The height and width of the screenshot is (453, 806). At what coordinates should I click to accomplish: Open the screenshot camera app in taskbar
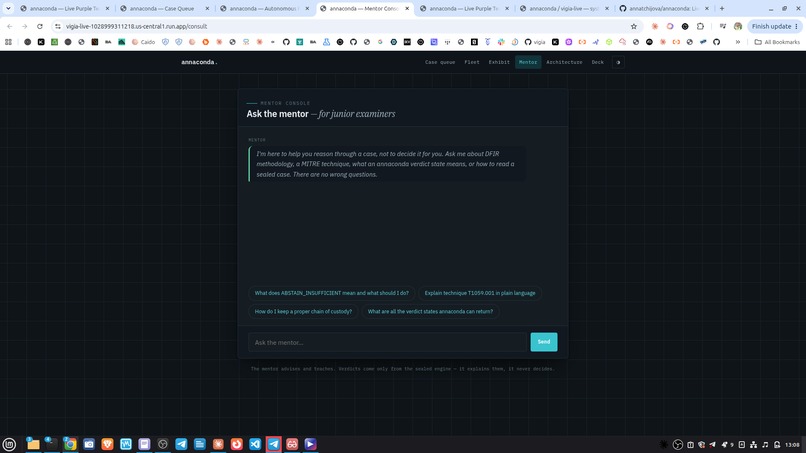(88, 444)
